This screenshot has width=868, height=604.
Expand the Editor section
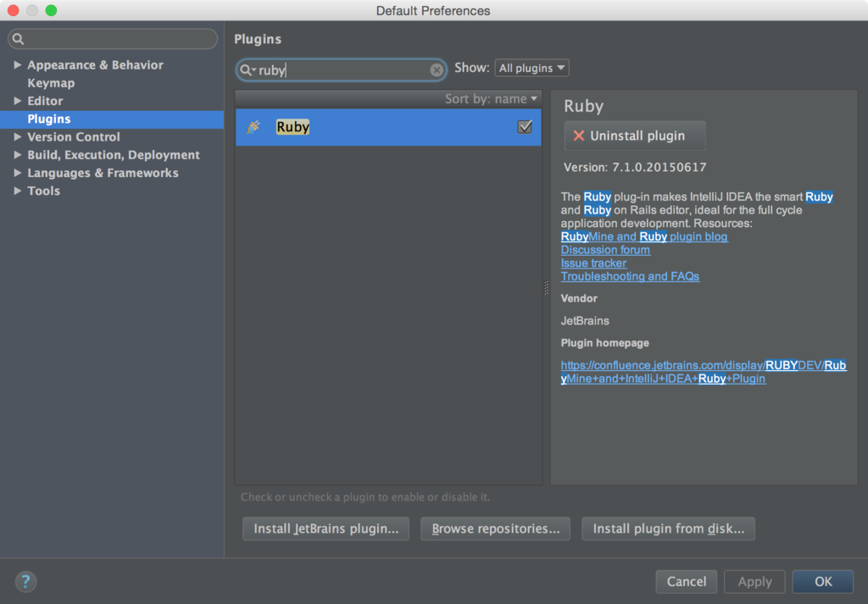pos(17,101)
